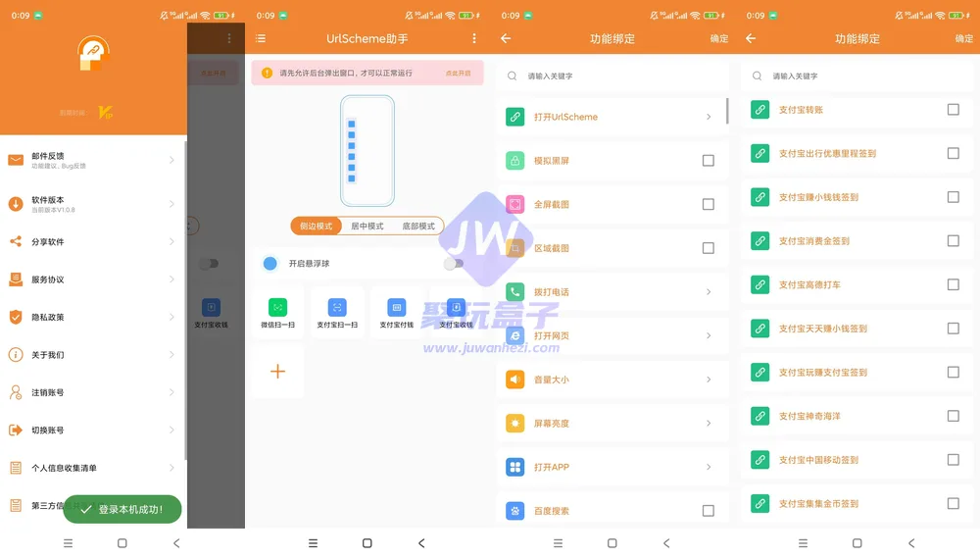
Task: Expand the 打开APP row chevron
Action: point(709,467)
